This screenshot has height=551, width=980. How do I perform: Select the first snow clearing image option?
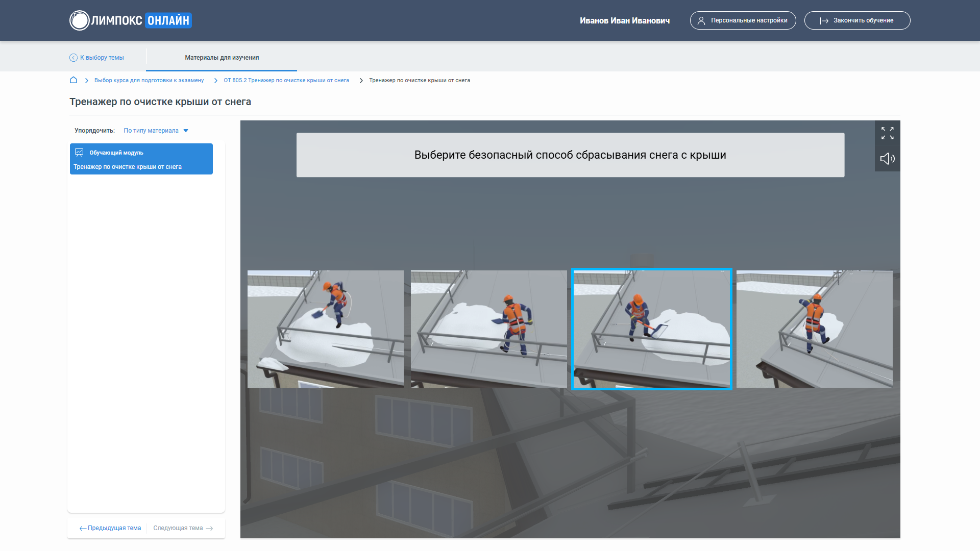(325, 329)
